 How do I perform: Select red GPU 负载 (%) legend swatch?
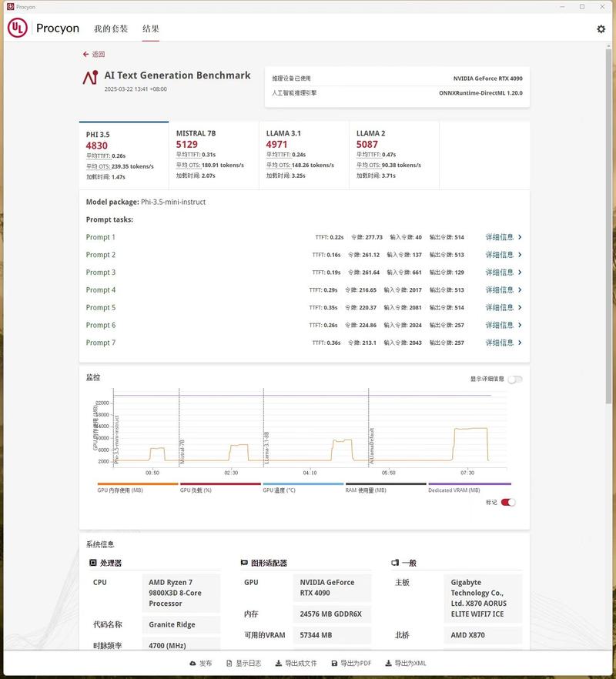tap(220, 483)
